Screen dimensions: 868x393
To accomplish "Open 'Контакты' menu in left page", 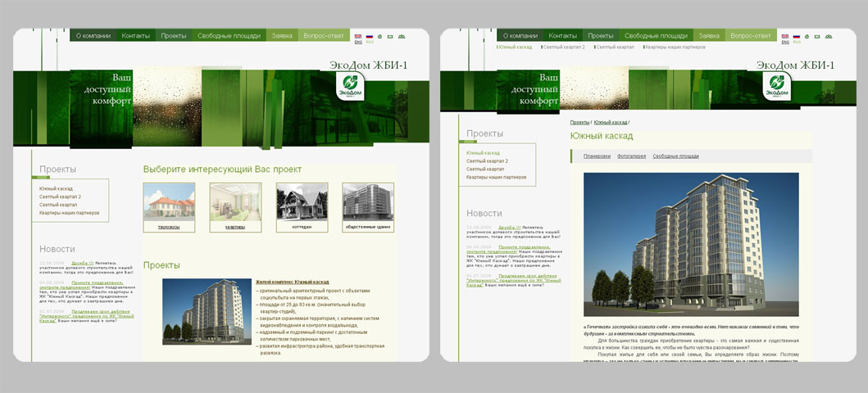I will point(135,35).
